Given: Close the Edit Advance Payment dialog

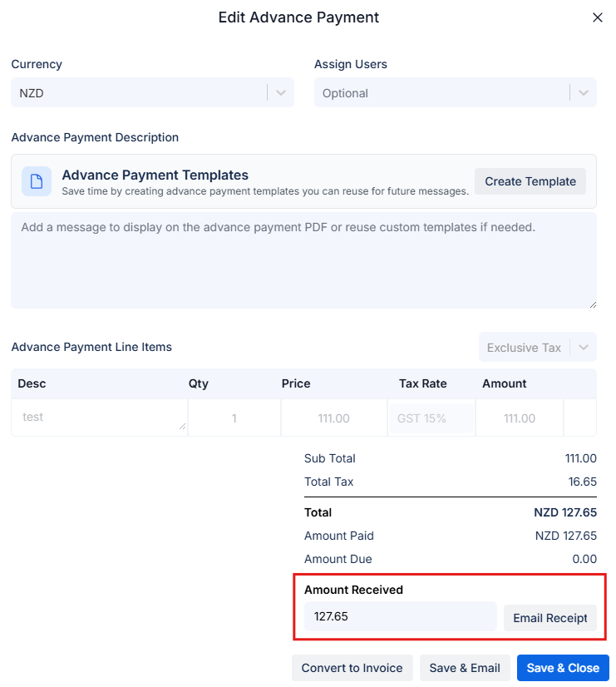Looking at the screenshot, I should pyautogui.click(x=597, y=17).
